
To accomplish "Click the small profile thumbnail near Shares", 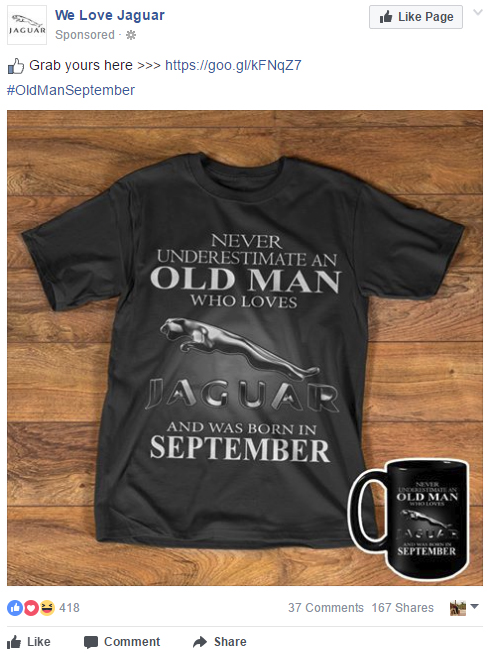I will 458,608.
